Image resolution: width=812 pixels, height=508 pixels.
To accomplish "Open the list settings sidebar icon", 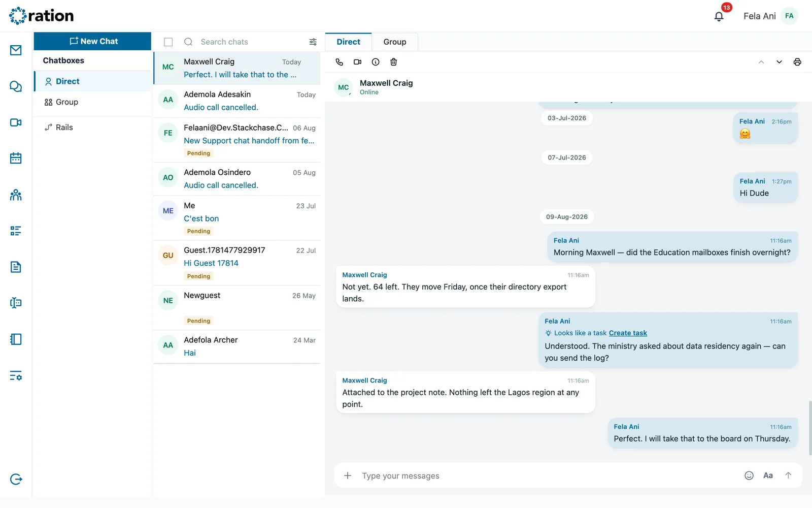I will 16,376.
